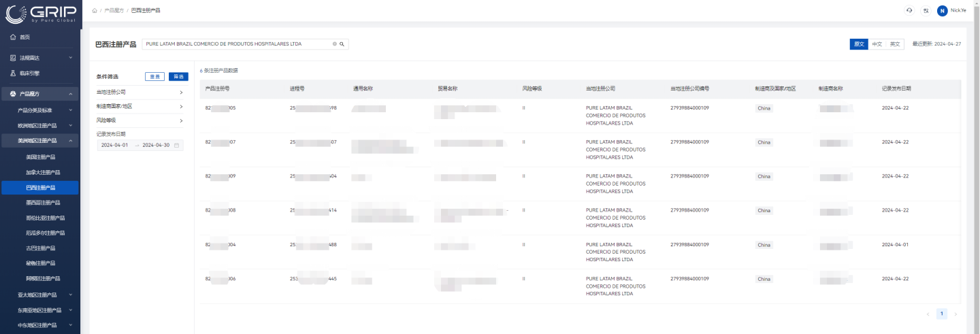This screenshot has height=334, width=980.
Task: Expand 产品分类及标准 submenu
Action: (71, 110)
